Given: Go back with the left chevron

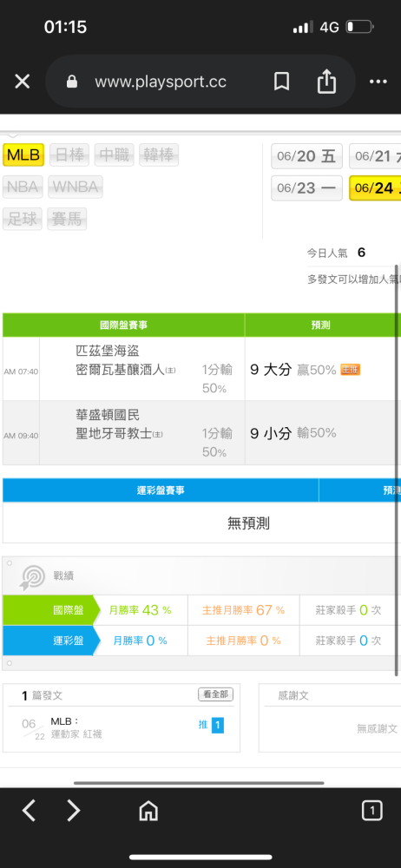Looking at the screenshot, I should click(x=29, y=811).
